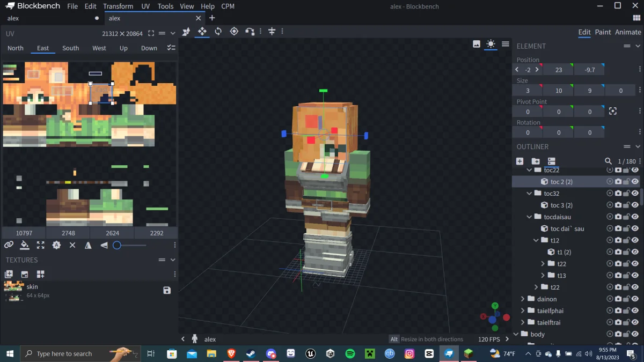This screenshot has height=362, width=644.
Task: Switch to Paint mode
Action: tap(603, 32)
